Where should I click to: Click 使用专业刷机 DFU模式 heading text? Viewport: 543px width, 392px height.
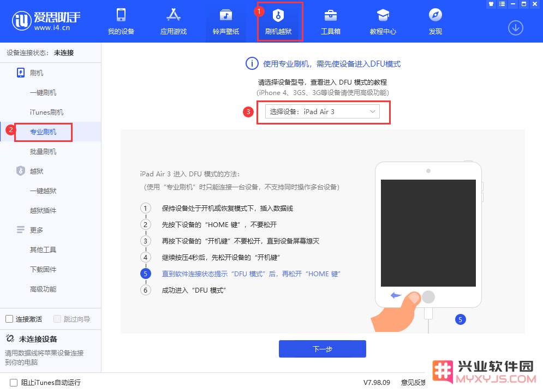(332, 64)
